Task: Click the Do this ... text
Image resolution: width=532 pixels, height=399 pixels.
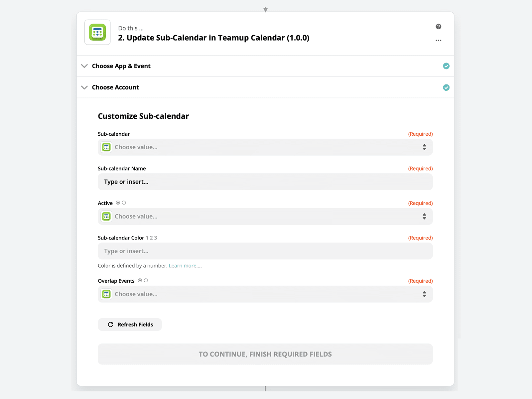Action: click(x=131, y=28)
